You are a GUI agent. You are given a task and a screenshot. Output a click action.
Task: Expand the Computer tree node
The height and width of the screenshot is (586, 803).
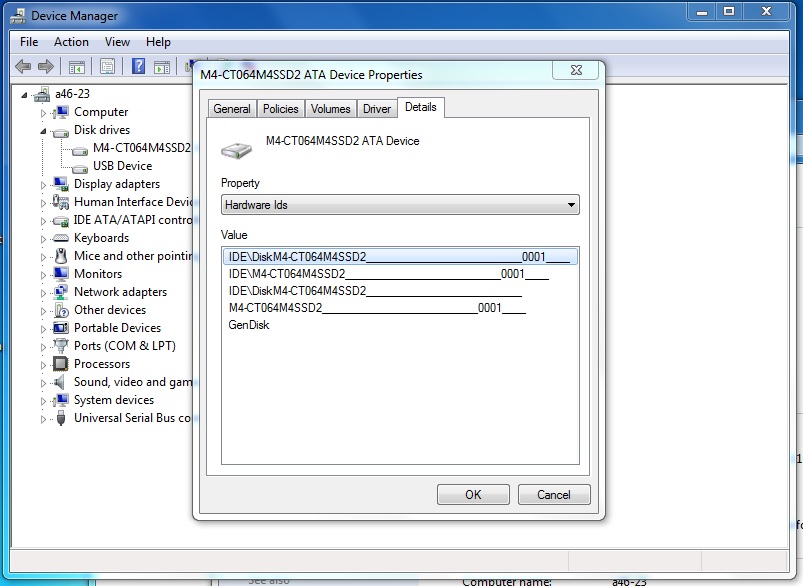tap(43, 113)
